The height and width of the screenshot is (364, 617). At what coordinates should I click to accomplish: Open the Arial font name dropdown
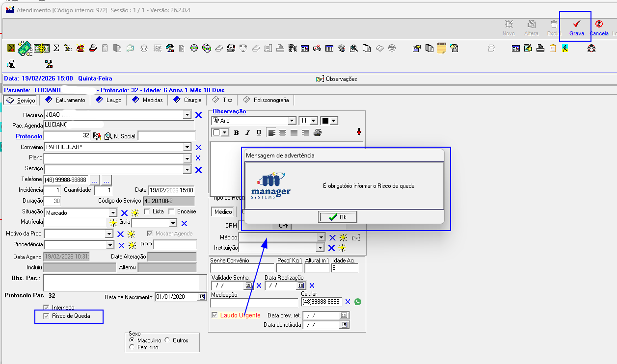pos(292,121)
